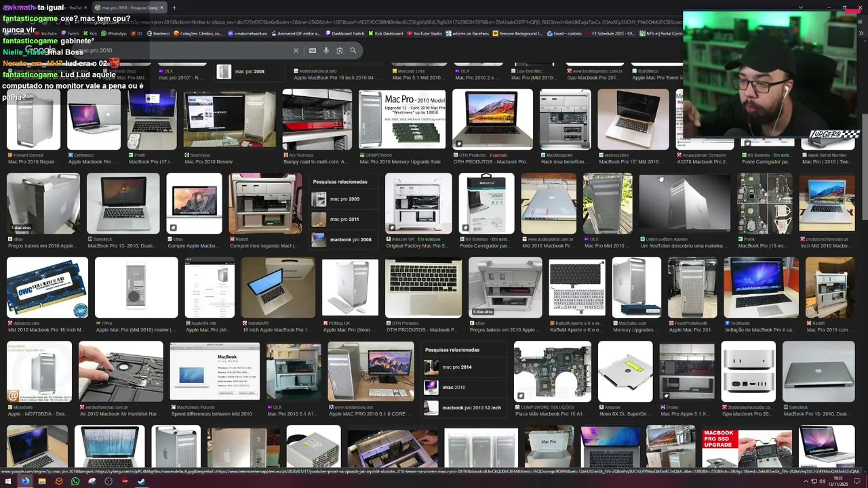Start voice search with microphone icon
The height and width of the screenshot is (488, 868).
pyautogui.click(x=326, y=50)
